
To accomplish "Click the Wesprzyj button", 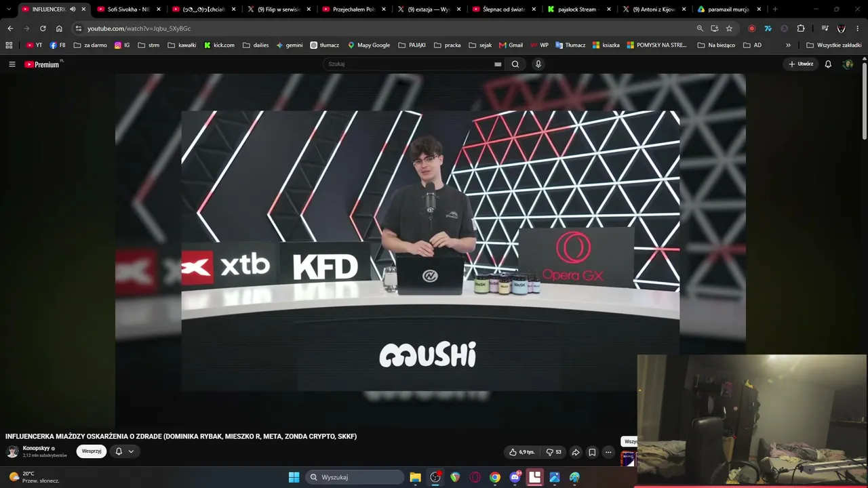I will 92,451.
